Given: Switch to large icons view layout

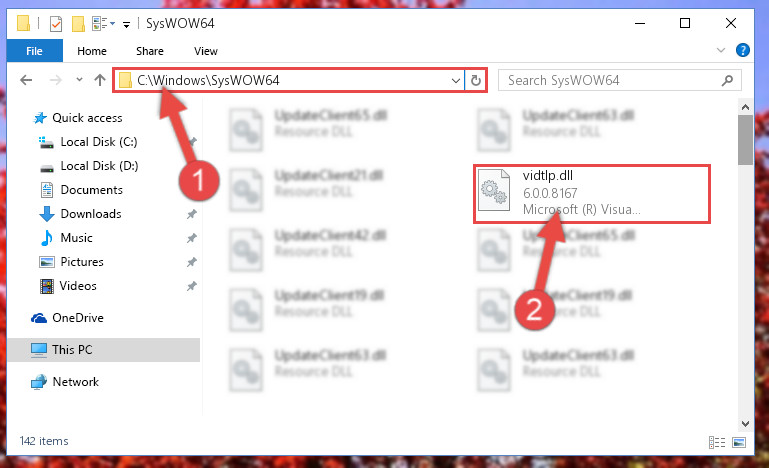Looking at the screenshot, I should (739, 442).
